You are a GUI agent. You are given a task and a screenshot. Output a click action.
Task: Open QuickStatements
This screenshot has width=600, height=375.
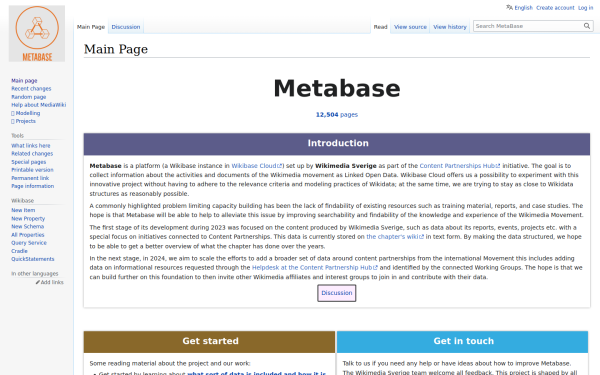click(33, 259)
